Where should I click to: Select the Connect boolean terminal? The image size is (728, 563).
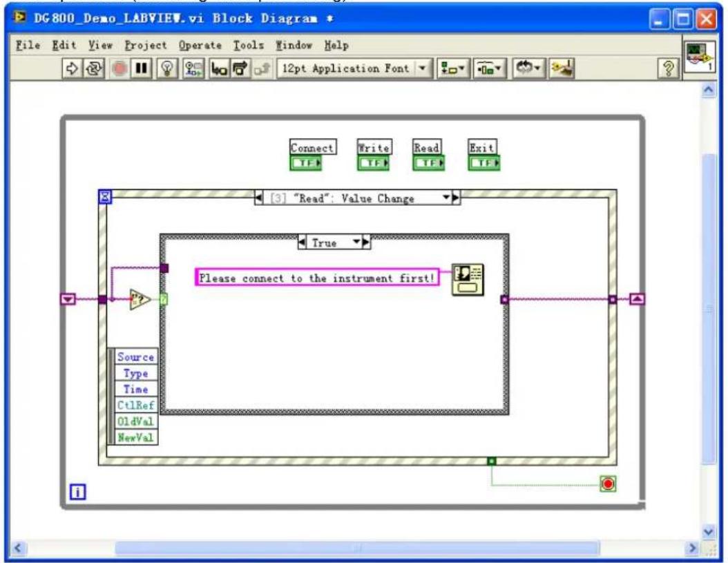point(306,162)
